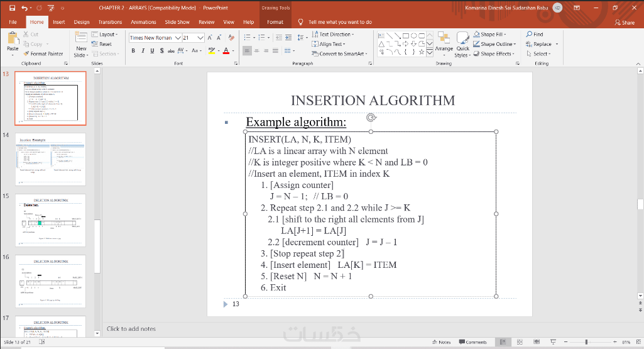644x349 pixels.
Task: Select the slide 15 thumbnail
Action: point(50,220)
